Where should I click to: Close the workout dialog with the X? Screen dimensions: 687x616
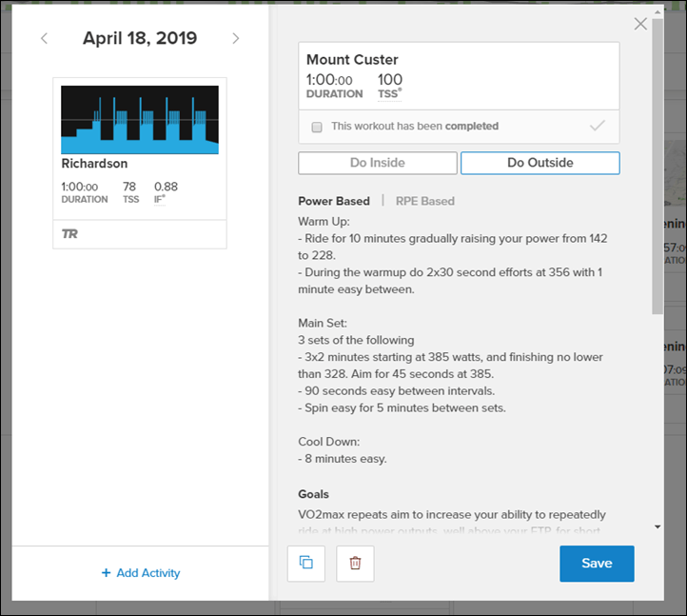click(640, 24)
